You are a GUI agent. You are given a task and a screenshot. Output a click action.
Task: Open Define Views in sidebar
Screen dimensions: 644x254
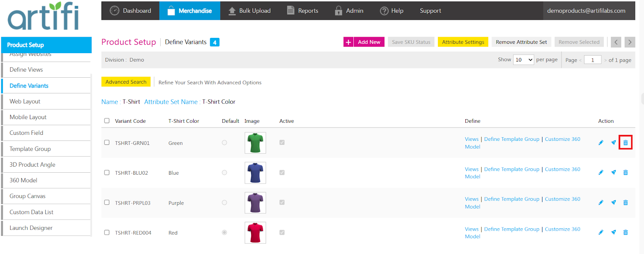tap(46, 70)
